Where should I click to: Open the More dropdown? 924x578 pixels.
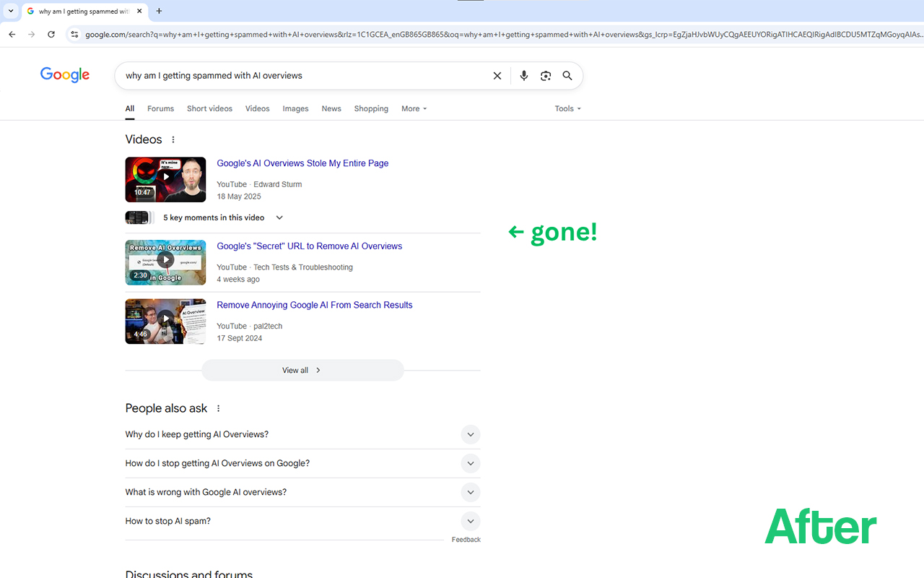coord(414,109)
